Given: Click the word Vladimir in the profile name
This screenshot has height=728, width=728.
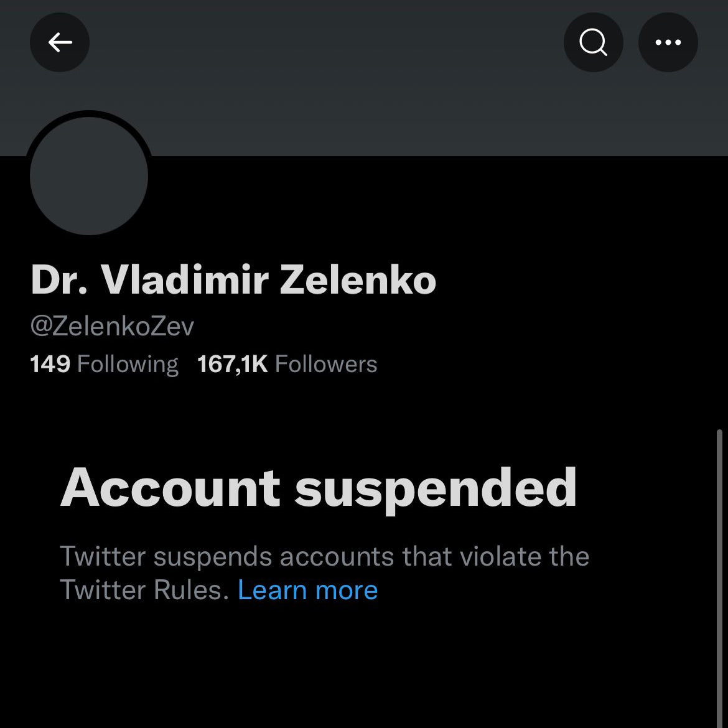Looking at the screenshot, I should tap(184, 280).
